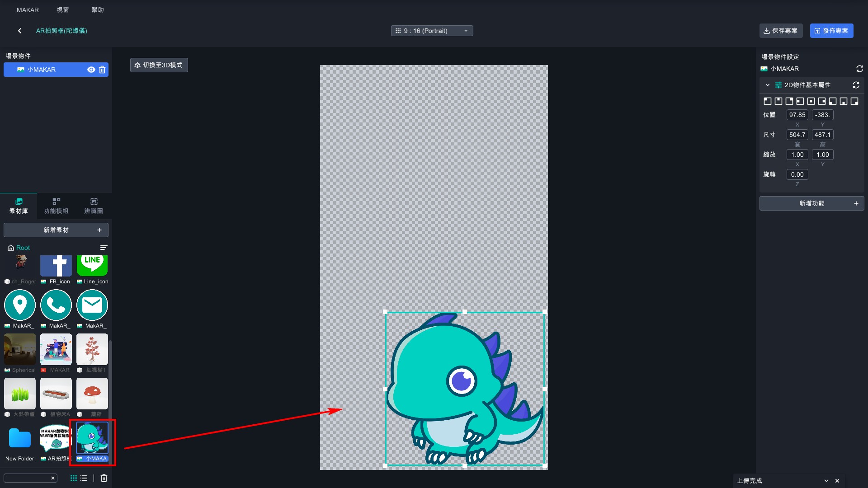Open the 視窗 menu
This screenshot has height=488, width=868.
coord(63,10)
